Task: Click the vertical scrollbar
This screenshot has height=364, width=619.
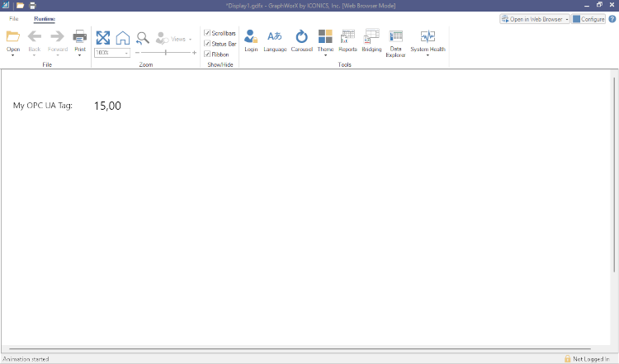Action: (614, 174)
